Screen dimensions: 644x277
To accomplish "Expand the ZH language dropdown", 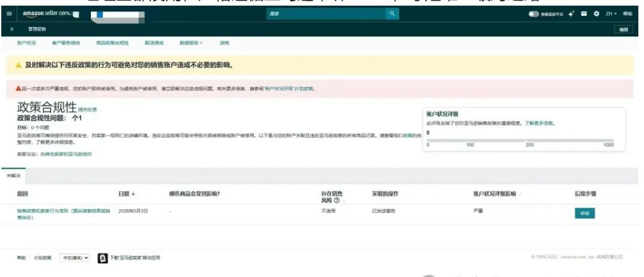I will pyautogui.click(x=611, y=14).
